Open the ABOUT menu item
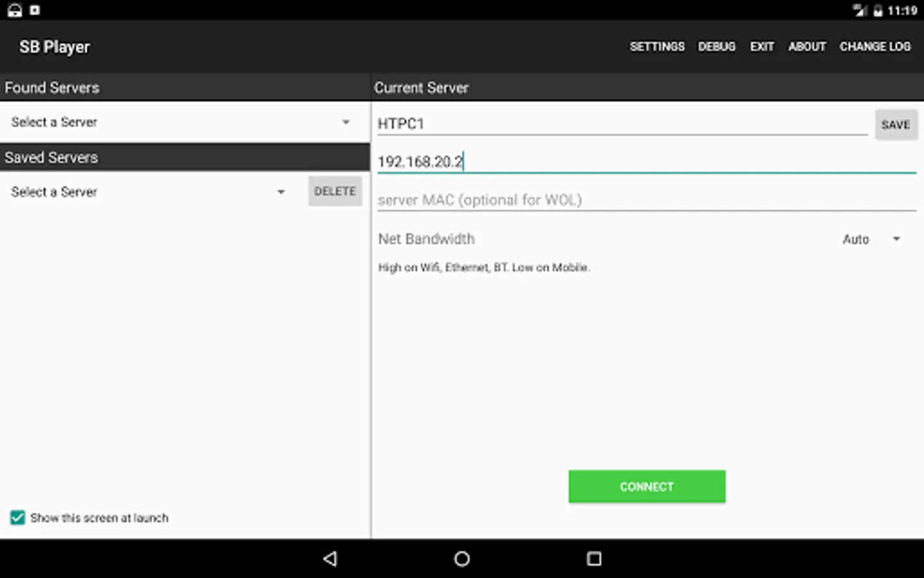 807,47
